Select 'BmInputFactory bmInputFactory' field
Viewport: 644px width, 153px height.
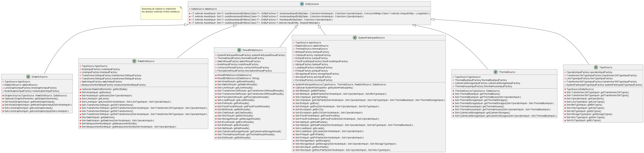coord(312,52)
